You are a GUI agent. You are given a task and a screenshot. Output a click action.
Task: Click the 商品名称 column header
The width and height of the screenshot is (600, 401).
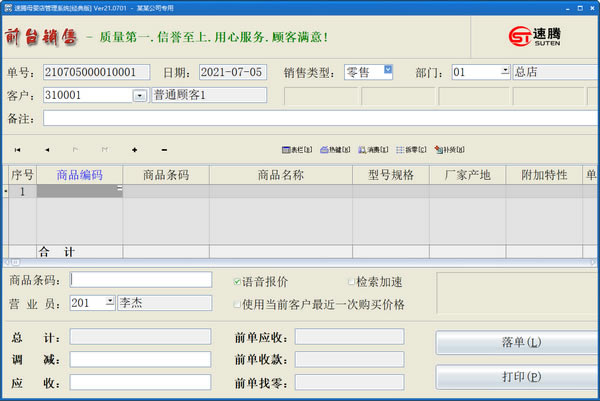click(x=280, y=175)
